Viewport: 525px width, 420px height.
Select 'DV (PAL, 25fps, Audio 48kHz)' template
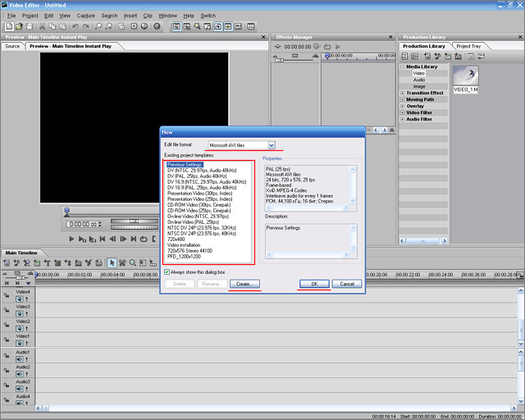197,176
